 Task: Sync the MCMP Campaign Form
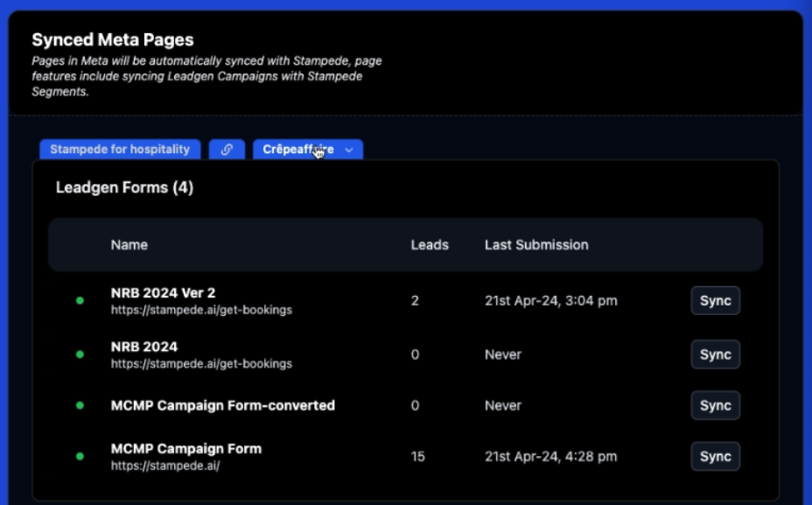pyautogui.click(x=715, y=457)
